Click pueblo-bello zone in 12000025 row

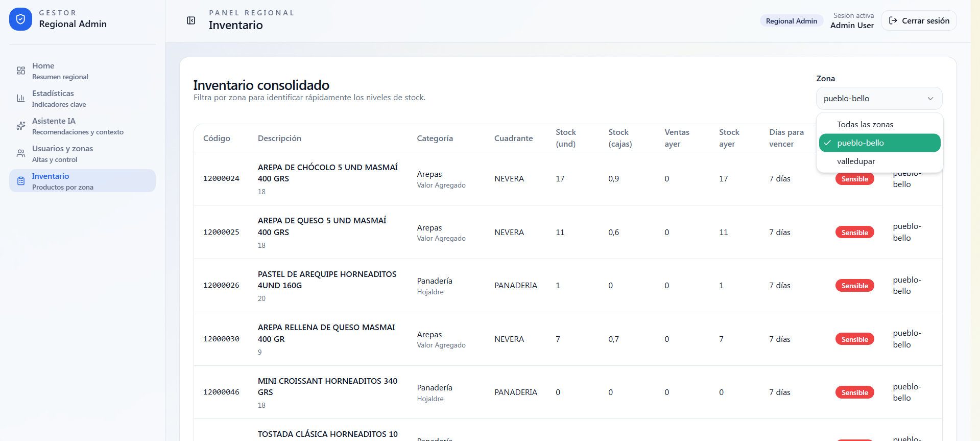point(907,232)
